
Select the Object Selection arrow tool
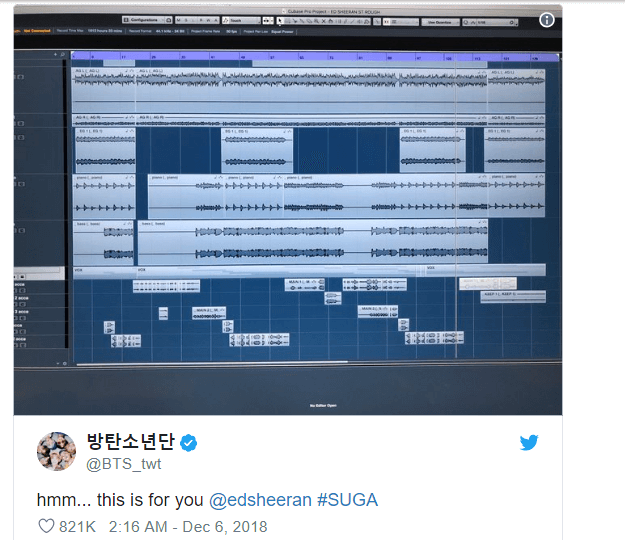pos(280,20)
